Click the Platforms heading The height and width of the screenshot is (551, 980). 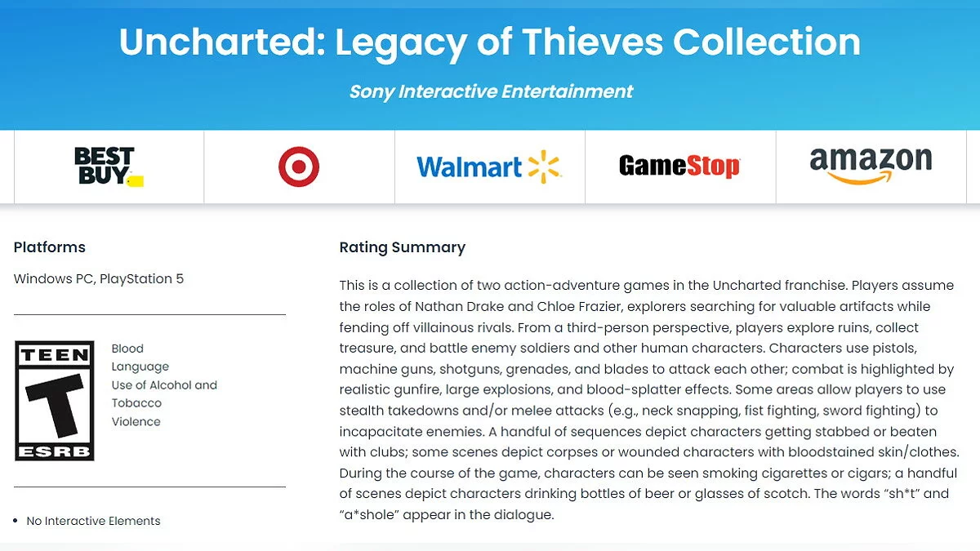pyautogui.click(x=50, y=247)
